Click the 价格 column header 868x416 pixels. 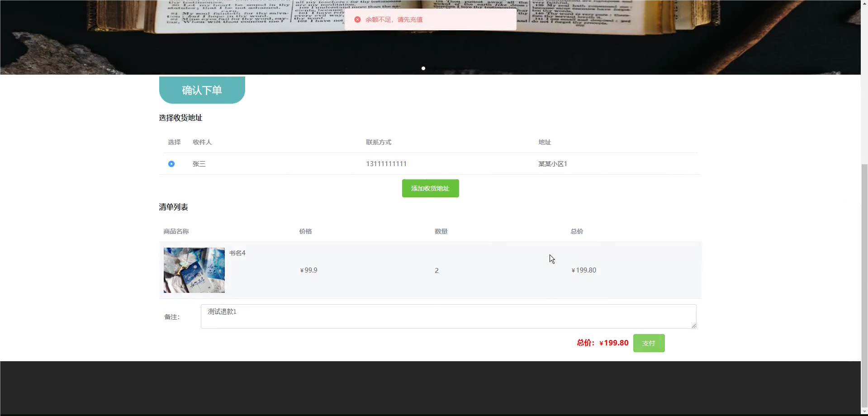(x=305, y=231)
